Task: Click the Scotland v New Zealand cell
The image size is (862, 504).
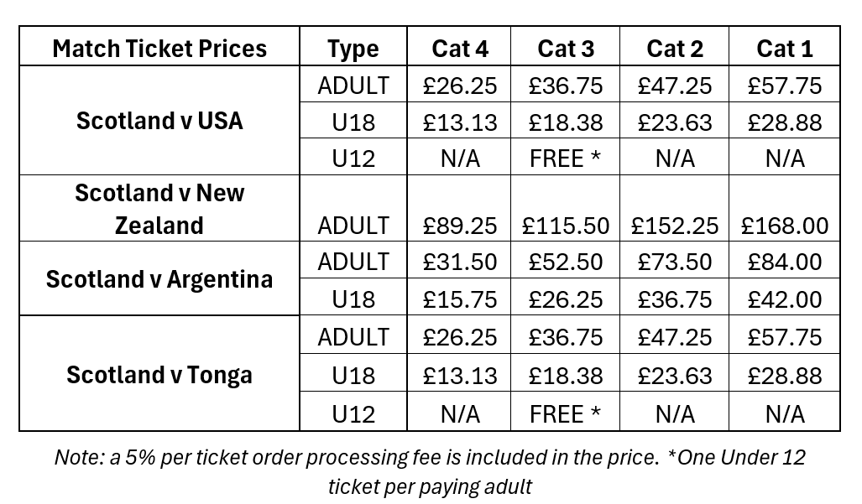Action: (159, 209)
